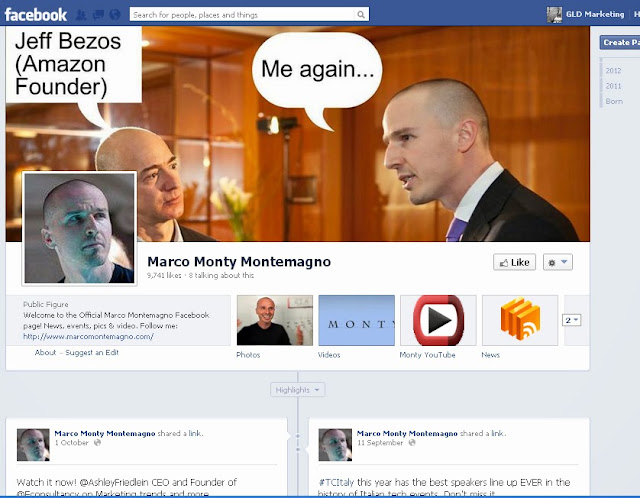The height and width of the screenshot is (498, 640).
Task: Click the News label
Action: point(491,355)
